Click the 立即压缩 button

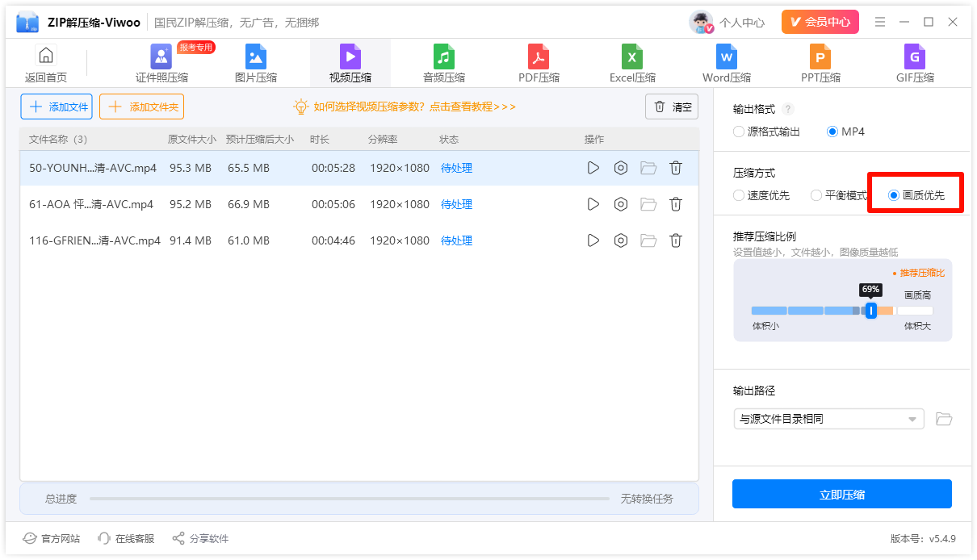coord(842,494)
